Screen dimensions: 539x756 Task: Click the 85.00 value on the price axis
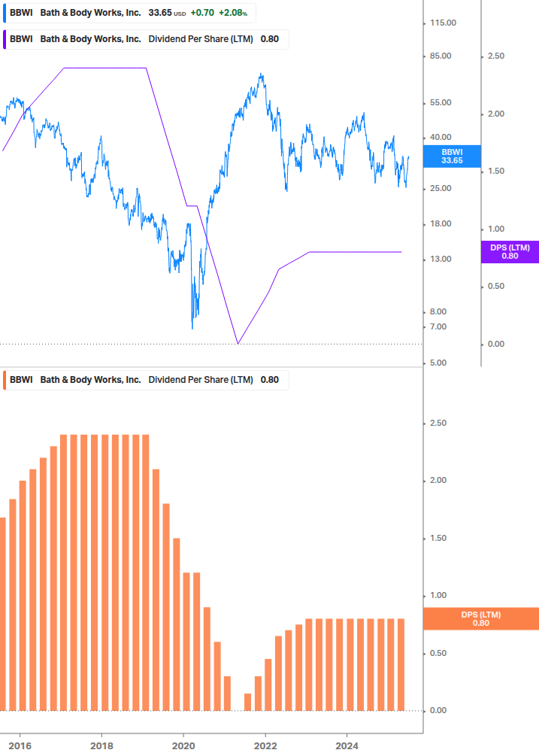tap(441, 56)
